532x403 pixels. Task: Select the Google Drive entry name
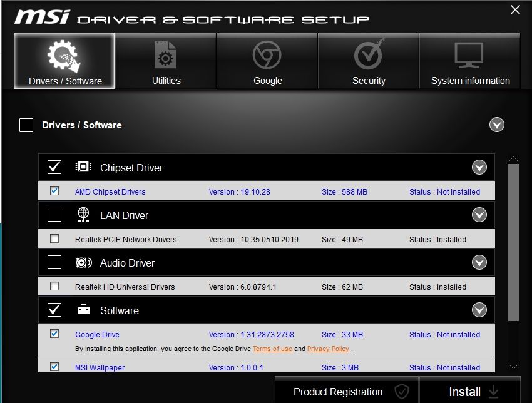pyautogui.click(x=97, y=334)
